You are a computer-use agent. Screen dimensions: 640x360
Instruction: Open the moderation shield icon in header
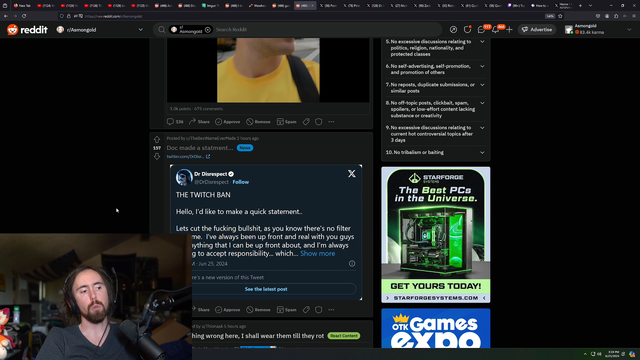[x=467, y=29]
